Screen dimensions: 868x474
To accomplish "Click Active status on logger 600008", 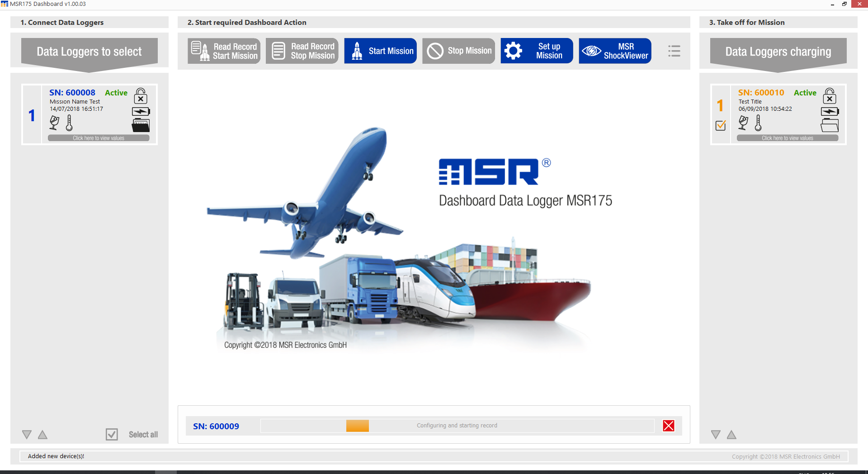I will [x=116, y=93].
